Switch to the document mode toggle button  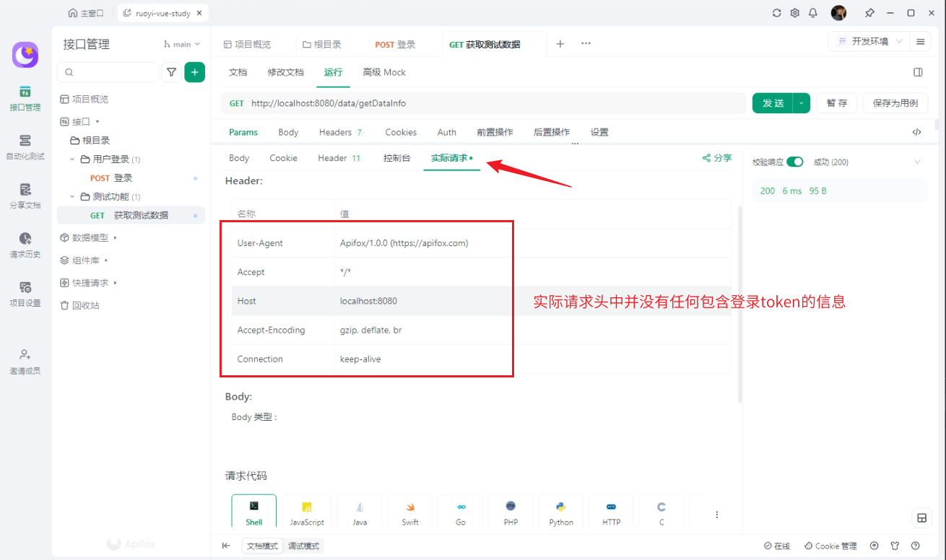click(262, 546)
